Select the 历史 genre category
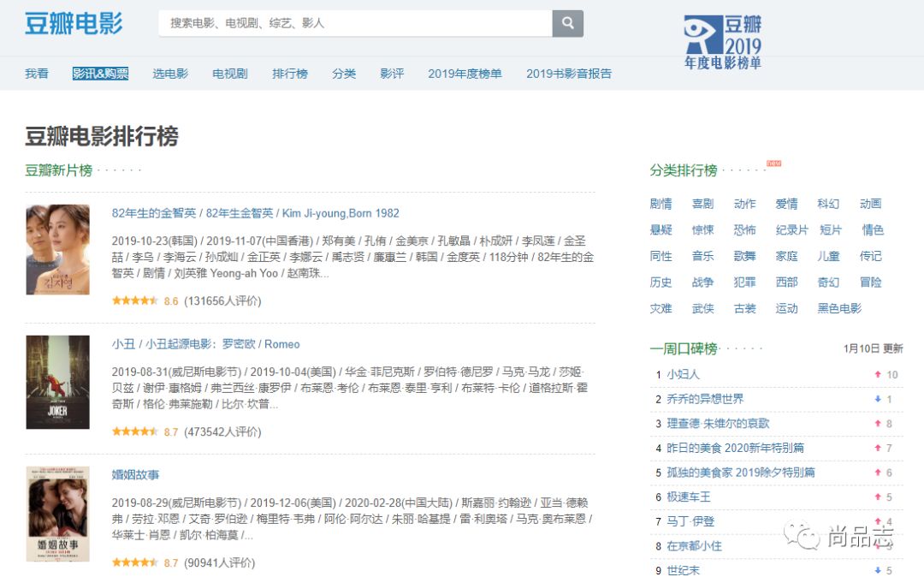924x577 pixels. click(660, 283)
